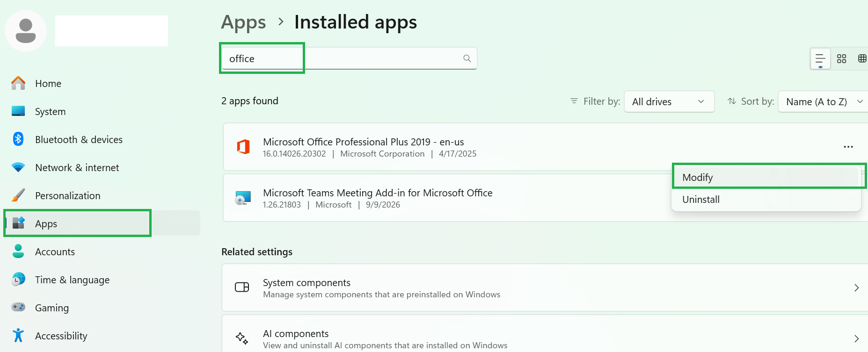Open the Filter by All drives dropdown
Screen dimensions: 868x352
669,101
